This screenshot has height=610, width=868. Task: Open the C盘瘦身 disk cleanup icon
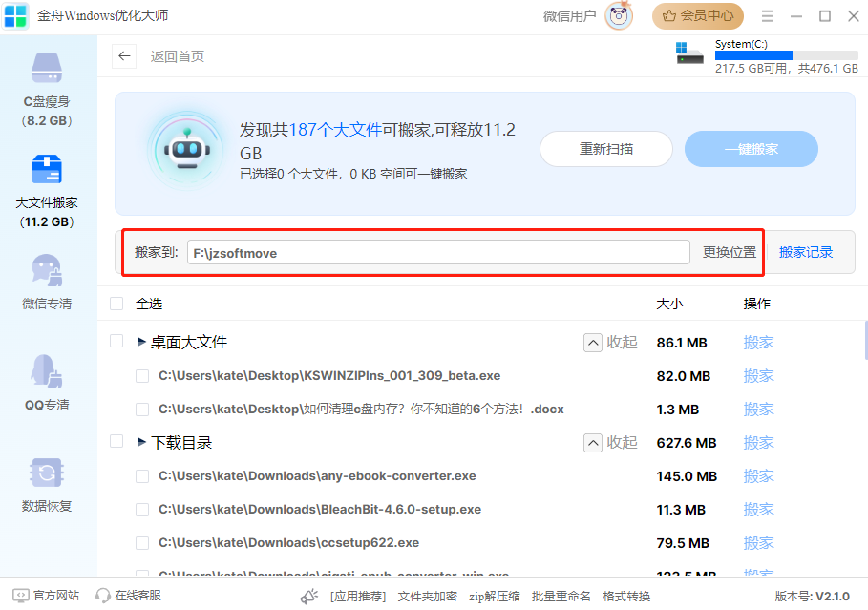tap(47, 69)
